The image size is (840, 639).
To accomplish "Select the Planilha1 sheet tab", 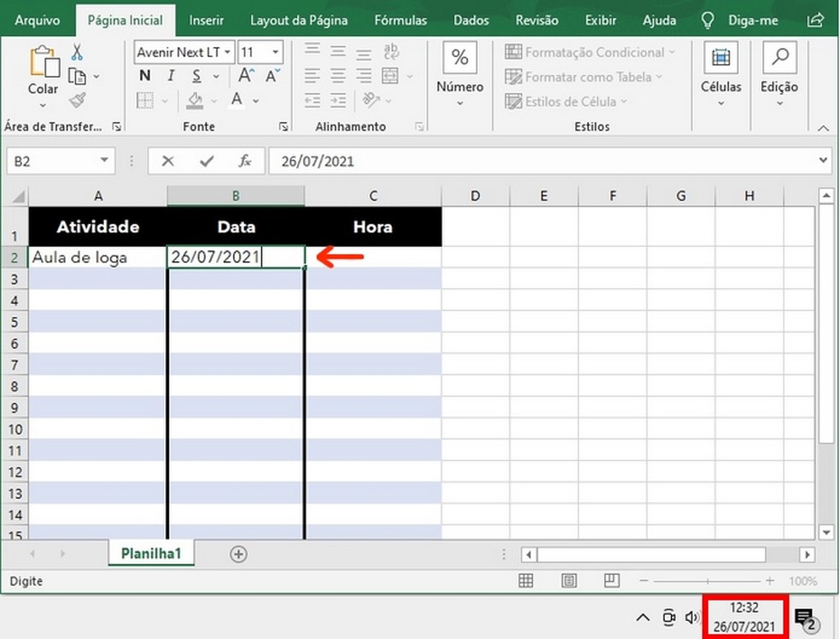I will 151,554.
